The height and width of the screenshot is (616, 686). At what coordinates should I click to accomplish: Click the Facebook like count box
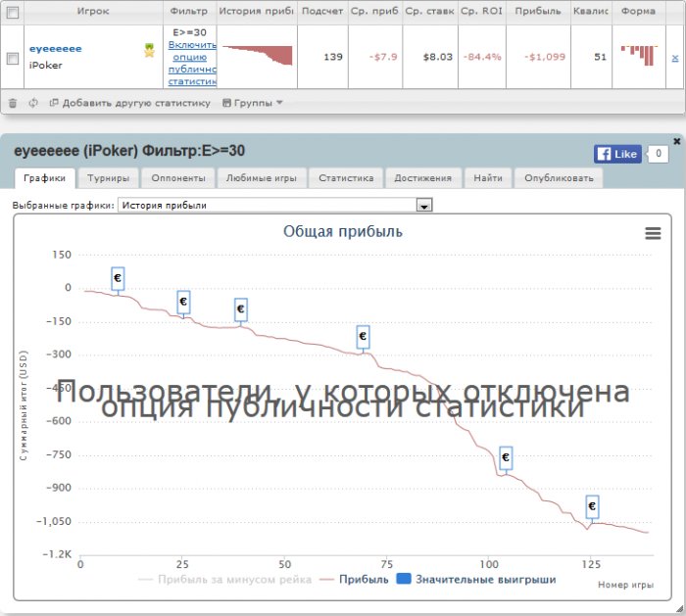coord(659,154)
